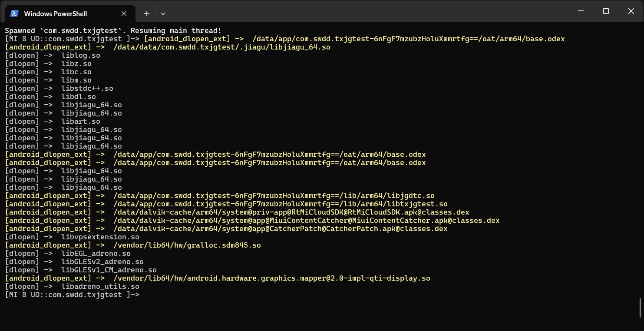Click the libart.so dlopen line
Viewport: 644px width, 331px height.
tap(53, 121)
